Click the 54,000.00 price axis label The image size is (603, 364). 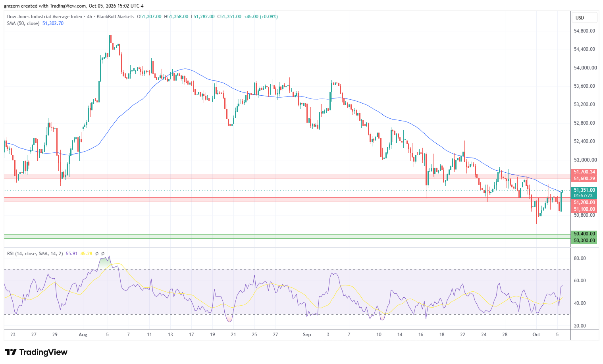tap(585, 68)
